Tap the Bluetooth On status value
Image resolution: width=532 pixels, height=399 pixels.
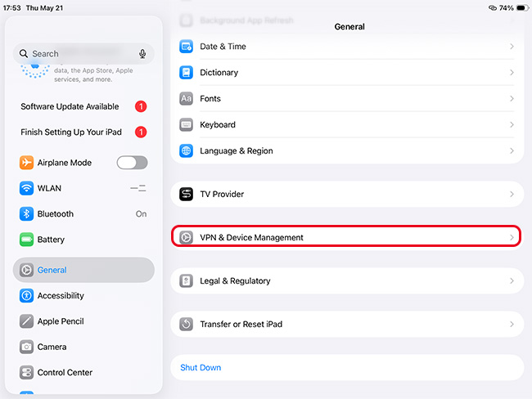[141, 214]
